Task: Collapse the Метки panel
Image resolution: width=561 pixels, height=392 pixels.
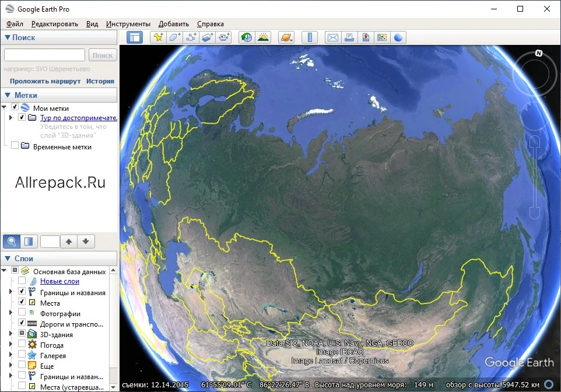Action: point(8,95)
